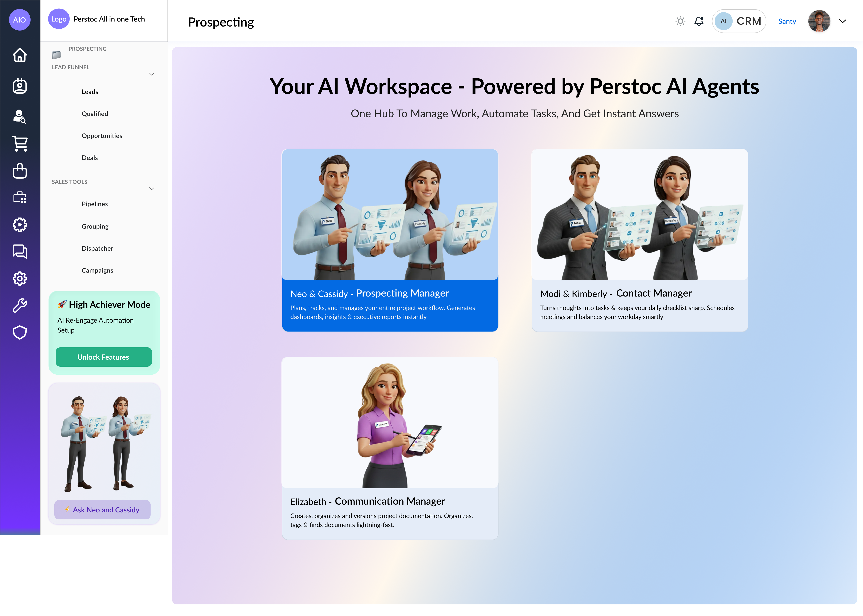Open the wrench tools sidebar icon
Image resolution: width=863 pixels, height=616 pixels.
[x=20, y=305]
